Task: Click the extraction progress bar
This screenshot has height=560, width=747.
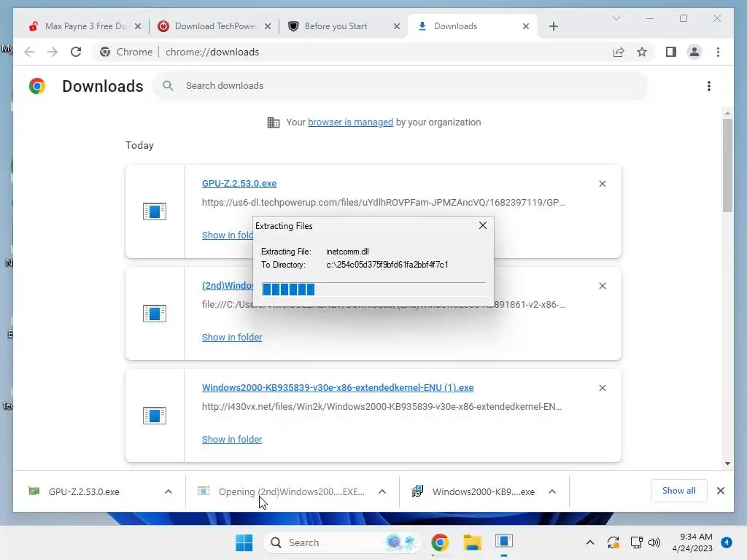Action: pos(373,289)
